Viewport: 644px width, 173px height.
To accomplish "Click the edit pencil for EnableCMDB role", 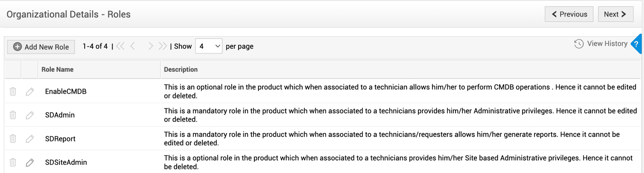I will pyautogui.click(x=30, y=91).
